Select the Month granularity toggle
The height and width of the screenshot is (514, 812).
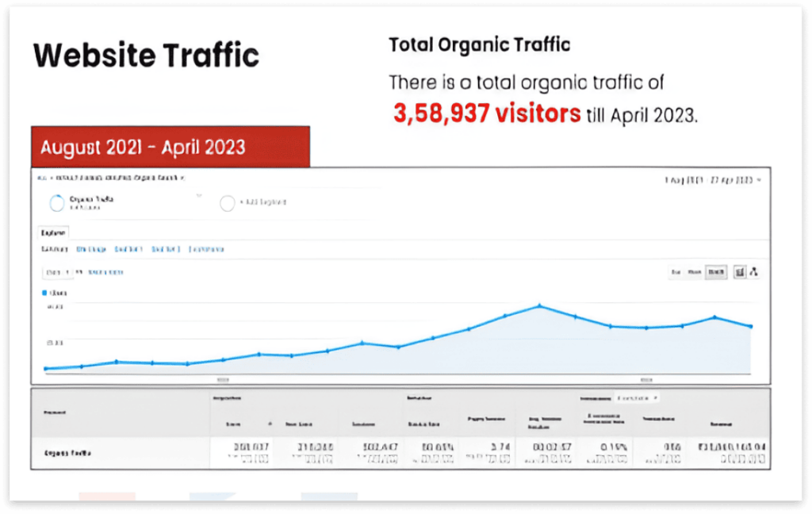(x=715, y=272)
